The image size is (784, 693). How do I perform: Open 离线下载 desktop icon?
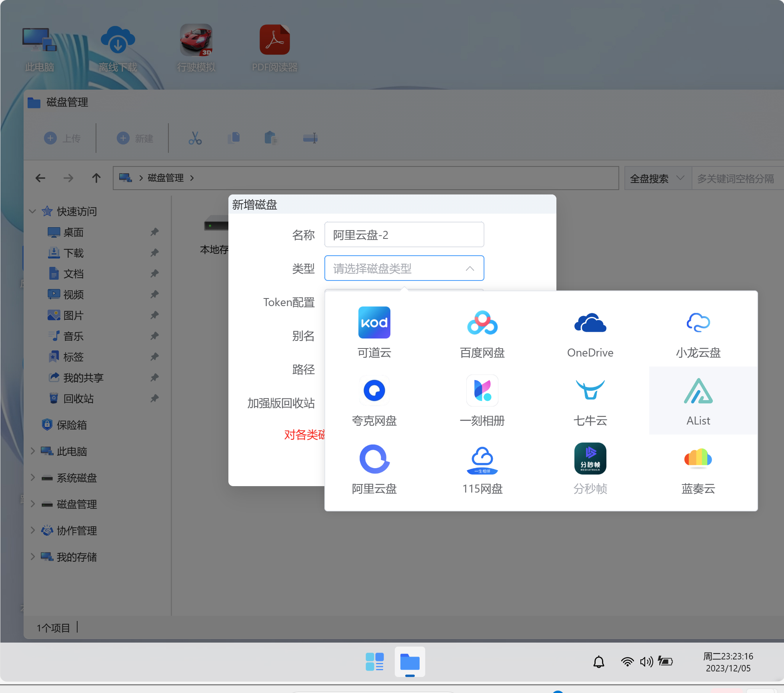(x=118, y=49)
